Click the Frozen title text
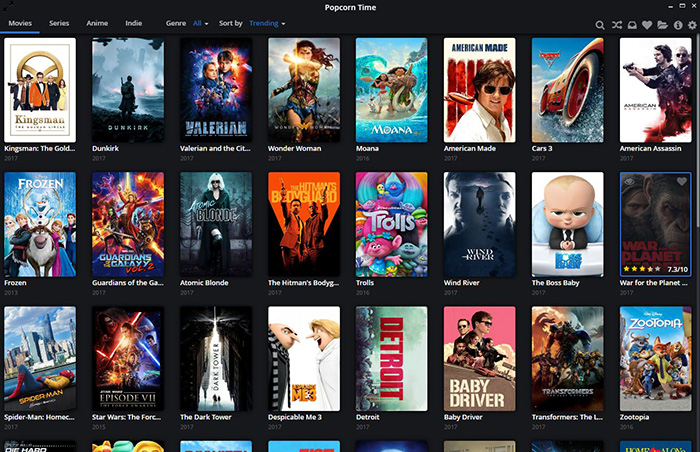This screenshot has width=700, height=452. (15, 283)
